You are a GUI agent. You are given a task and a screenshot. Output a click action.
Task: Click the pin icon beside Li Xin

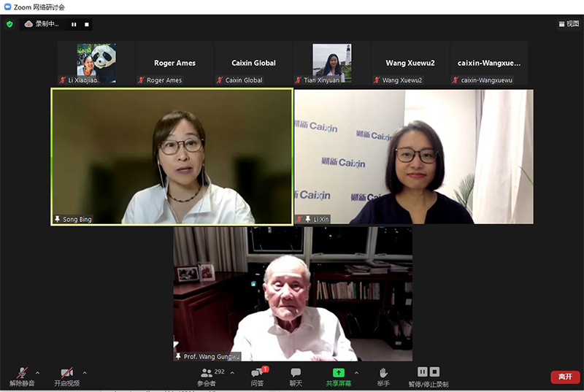[x=308, y=219]
